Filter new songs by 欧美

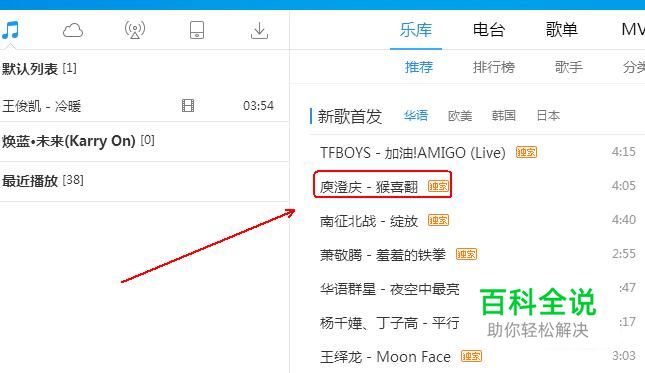(x=460, y=116)
